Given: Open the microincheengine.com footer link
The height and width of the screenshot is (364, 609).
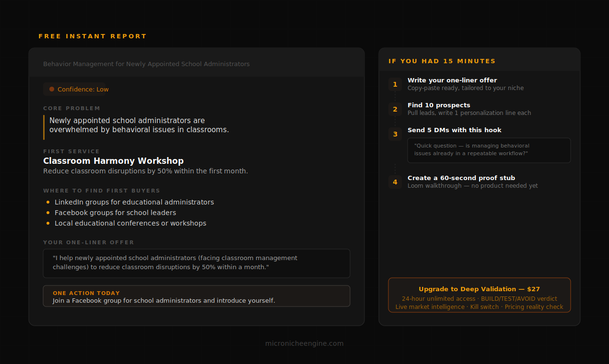Looking at the screenshot, I should pos(304,343).
